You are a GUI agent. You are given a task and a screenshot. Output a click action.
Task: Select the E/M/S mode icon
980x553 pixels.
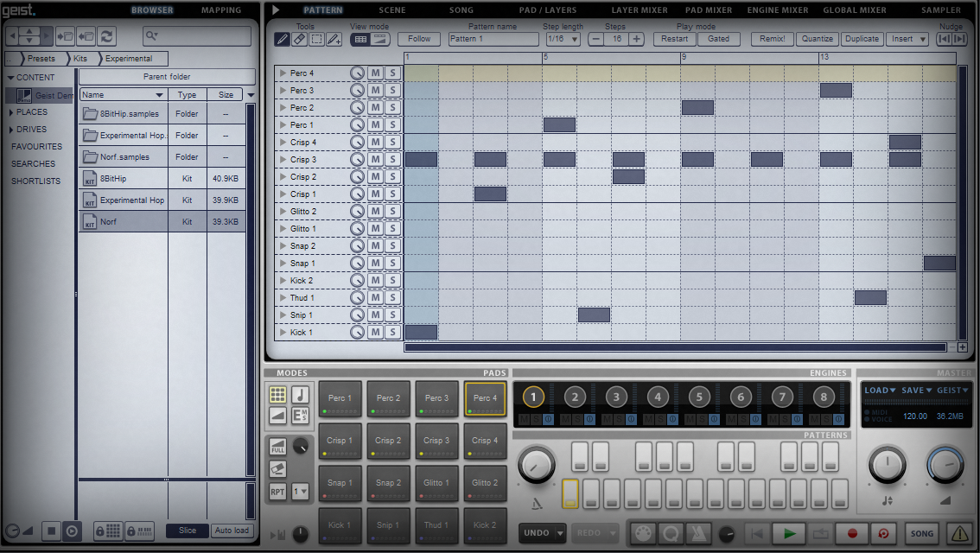tap(300, 415)
